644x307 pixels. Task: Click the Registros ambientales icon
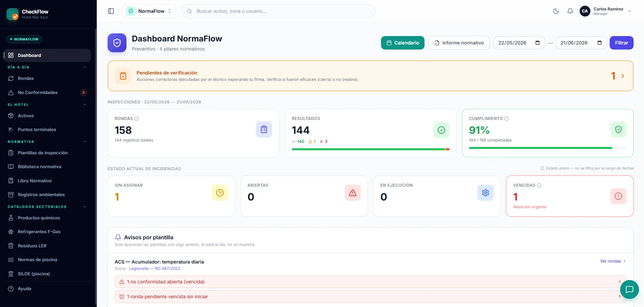point(11,195)
